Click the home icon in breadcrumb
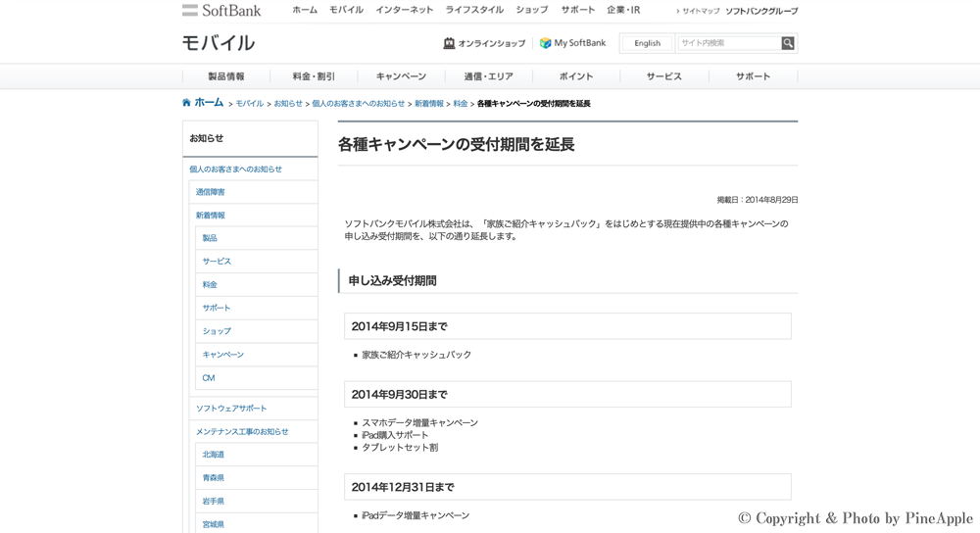980x533 pixels. (x=187, y=103)
